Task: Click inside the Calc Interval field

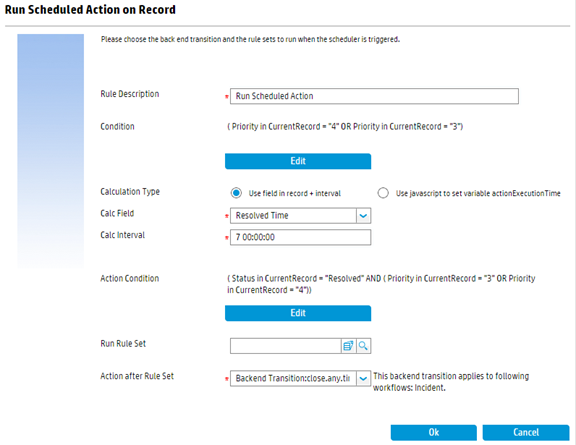Action: [x=300, y=237]
